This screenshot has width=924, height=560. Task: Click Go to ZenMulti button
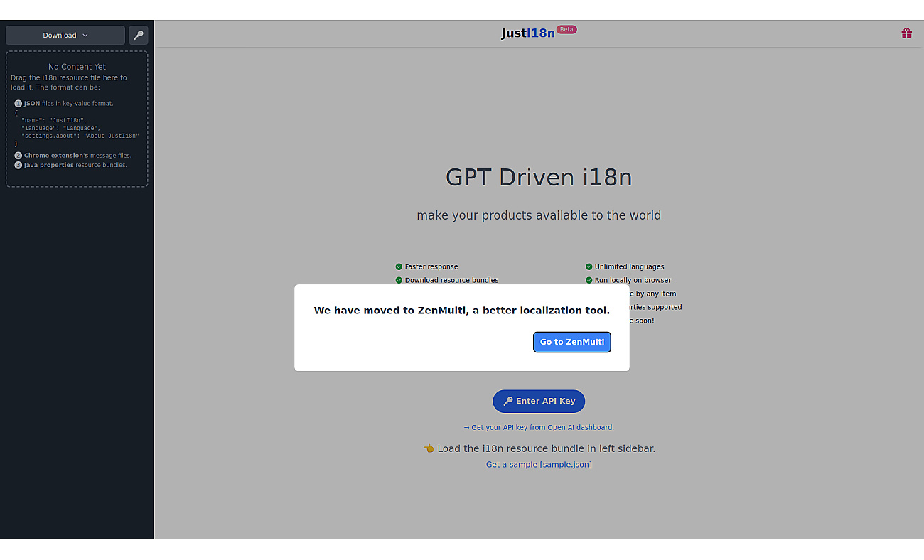point(572,342)
